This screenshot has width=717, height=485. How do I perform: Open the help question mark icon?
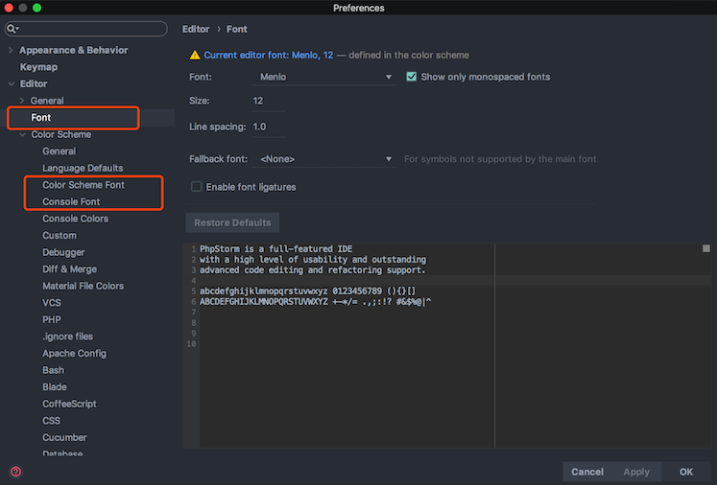click(16, 471)
